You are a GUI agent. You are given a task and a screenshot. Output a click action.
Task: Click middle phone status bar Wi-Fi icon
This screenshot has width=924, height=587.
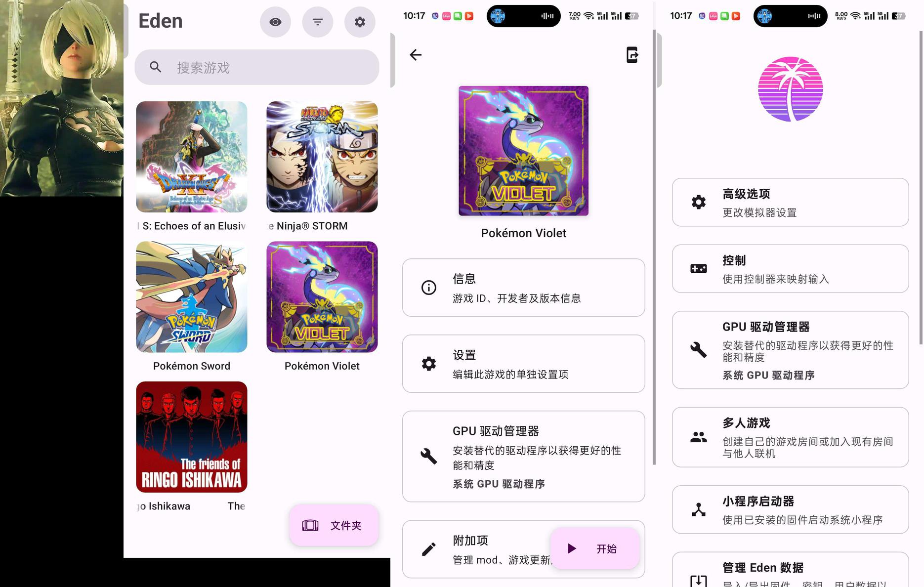pyautogui.click(x=588, y=16)
